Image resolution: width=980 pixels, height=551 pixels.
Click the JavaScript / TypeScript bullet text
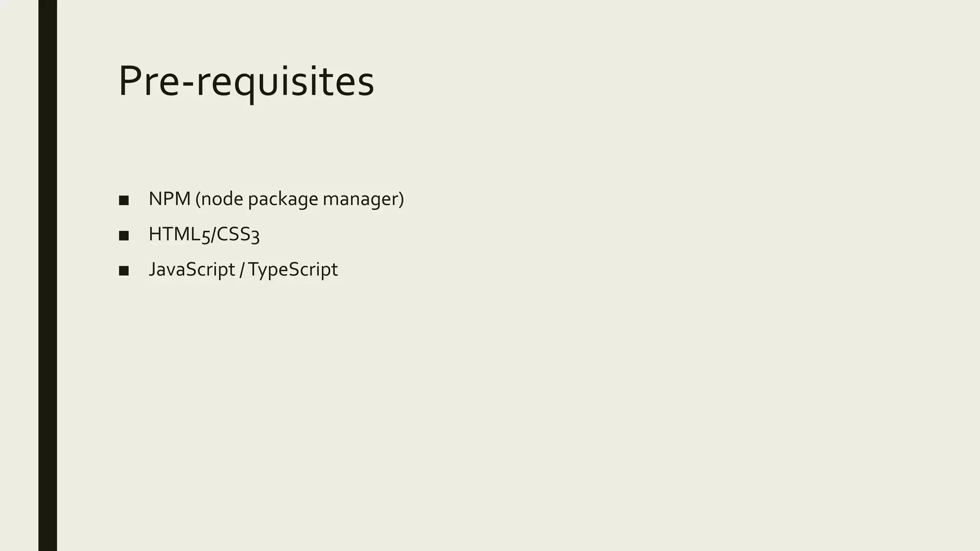pos(243,269)
